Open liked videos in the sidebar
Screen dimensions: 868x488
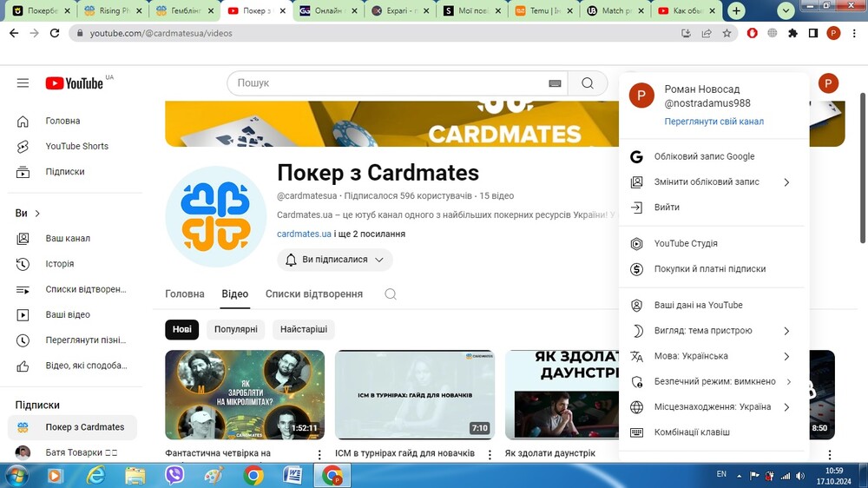[75, 366]
